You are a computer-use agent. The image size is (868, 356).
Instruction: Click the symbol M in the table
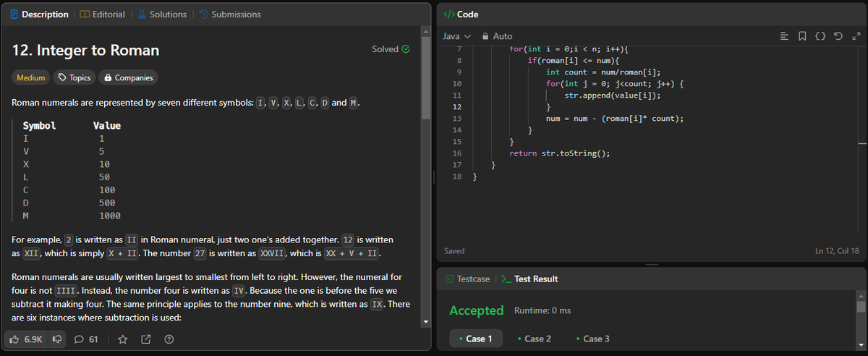click(26, 216)
